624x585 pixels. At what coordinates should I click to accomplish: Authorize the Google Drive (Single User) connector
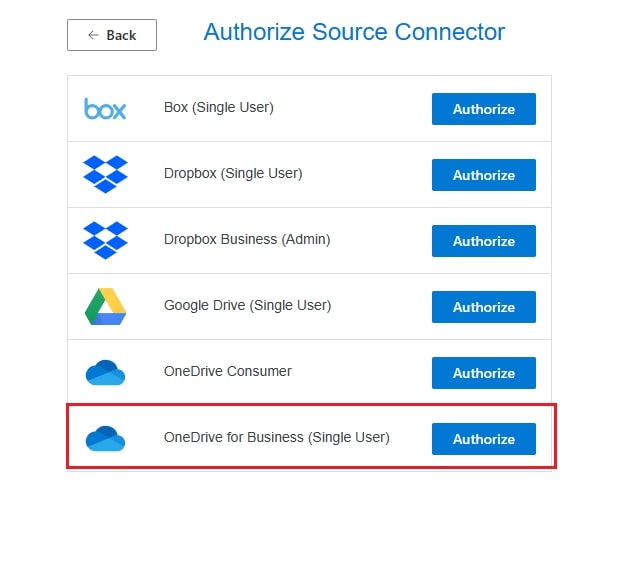[x=484, y=307]
